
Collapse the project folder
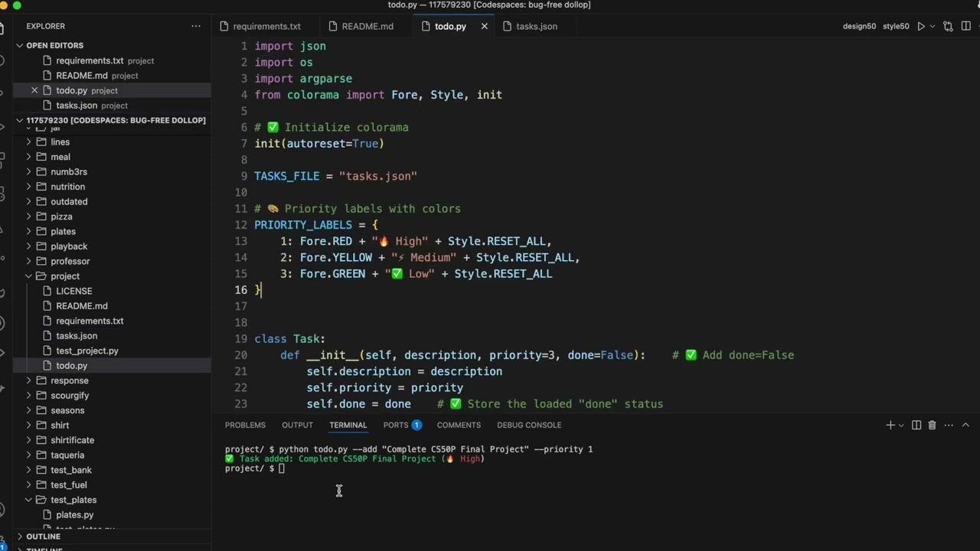(x=64, y=276)
